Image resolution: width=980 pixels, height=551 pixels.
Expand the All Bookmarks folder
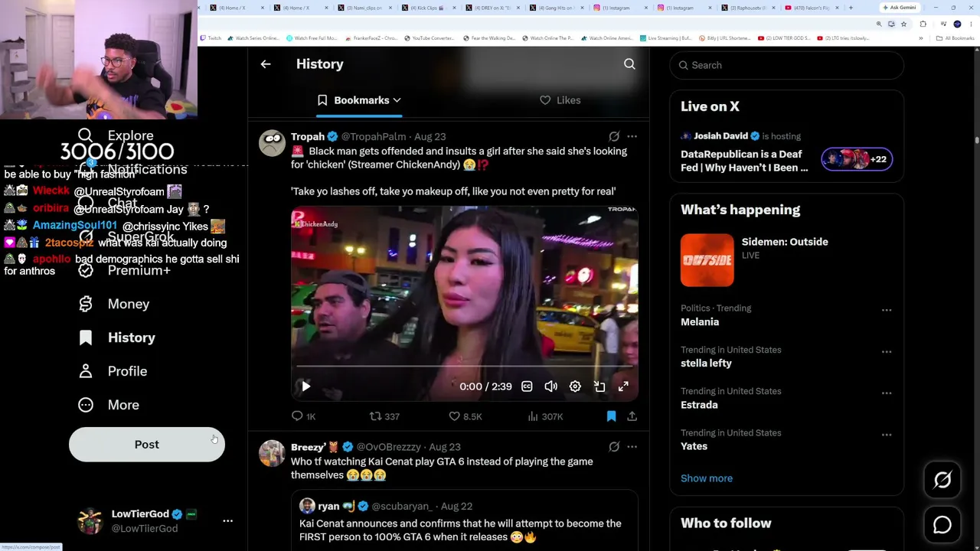pos(955,38)
